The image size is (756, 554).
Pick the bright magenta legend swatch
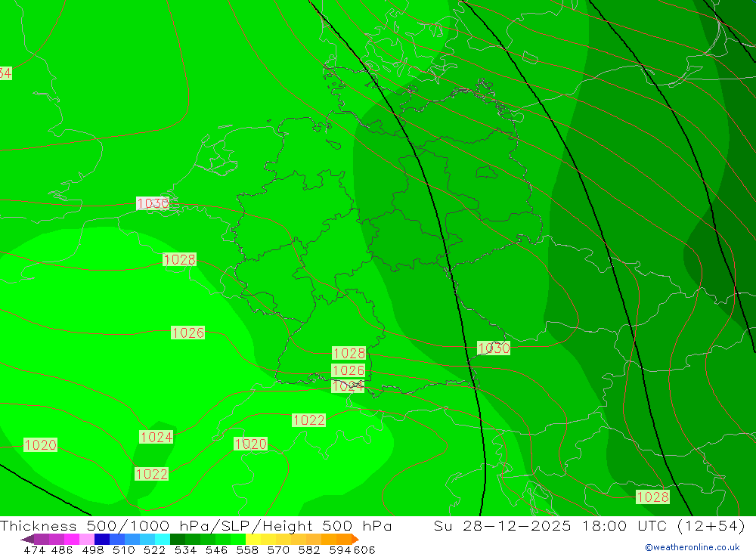(x=71, y=539)
